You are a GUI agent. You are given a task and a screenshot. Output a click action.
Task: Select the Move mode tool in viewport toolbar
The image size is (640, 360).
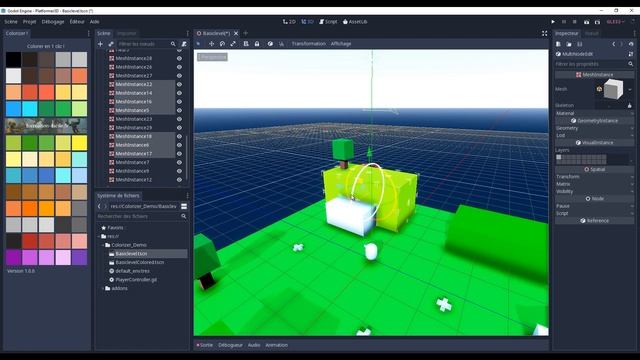click(211, 44)
